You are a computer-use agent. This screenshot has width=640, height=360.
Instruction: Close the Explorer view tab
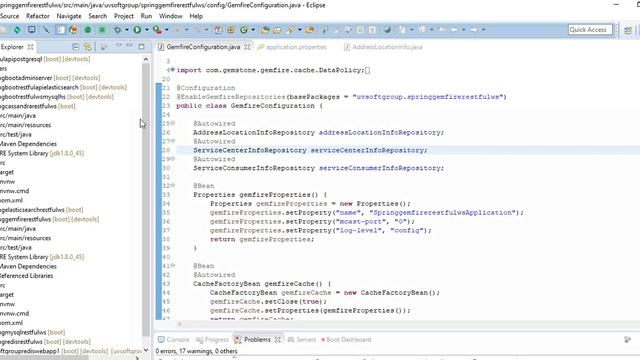click(30, 47)
